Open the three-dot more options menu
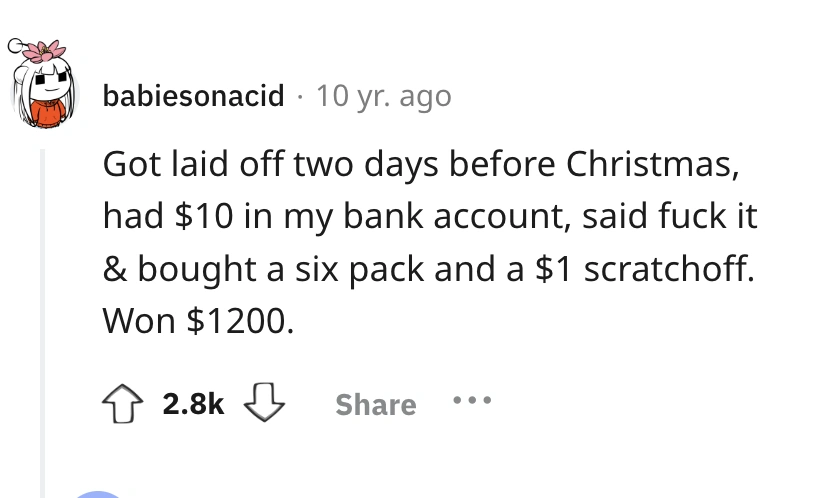Screen dimensions: 815x498 click(473, 402)
